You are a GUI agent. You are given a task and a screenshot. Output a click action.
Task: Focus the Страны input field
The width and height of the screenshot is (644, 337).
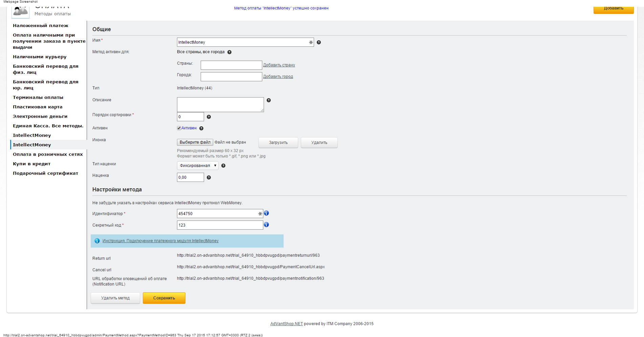click(x=231, y=65)
